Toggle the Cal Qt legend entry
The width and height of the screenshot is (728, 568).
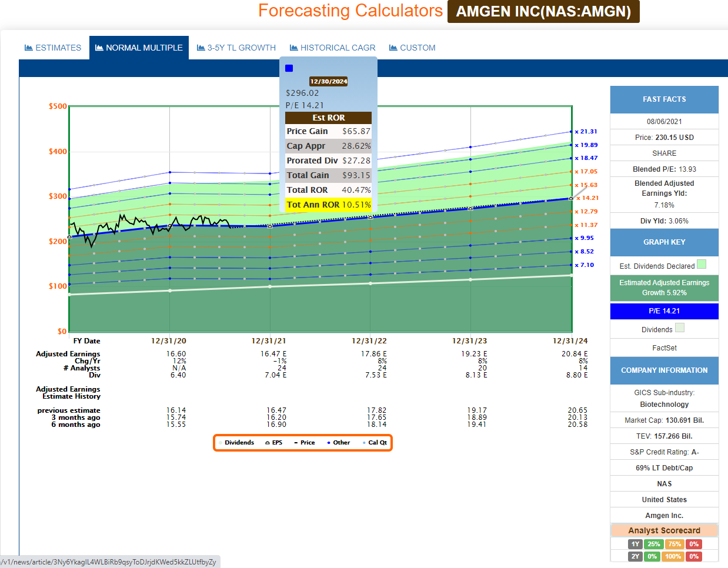tap(377, 443)
